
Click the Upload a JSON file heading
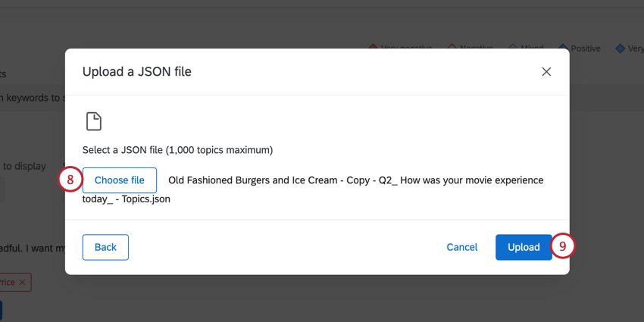pyautogui.click(x=137, y=72)
